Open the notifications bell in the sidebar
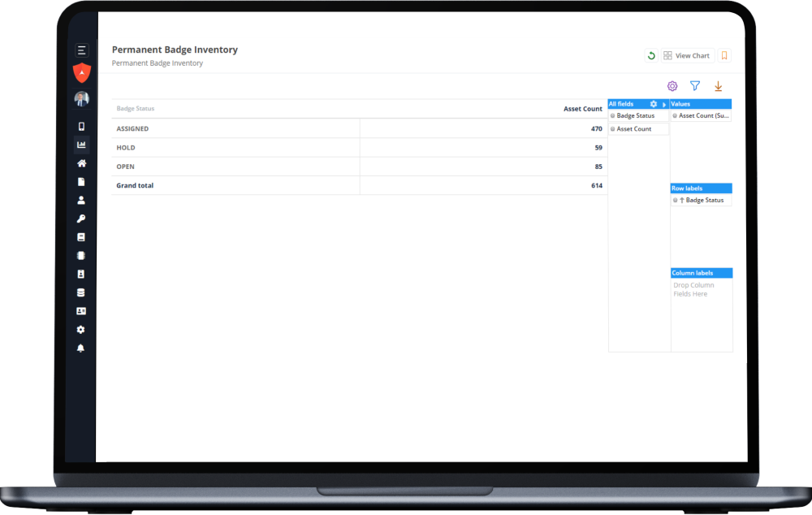Image resolution: width=812 pixels, height=515 pixels. (x=81, y=348)
